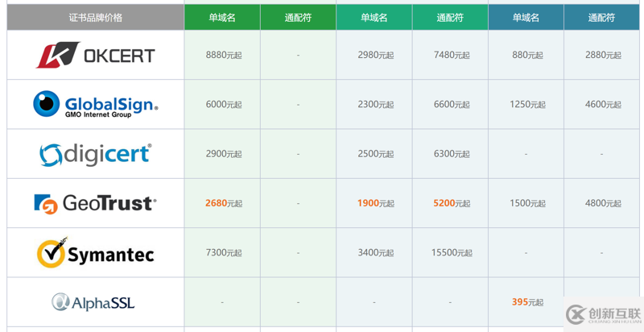Select the 3400元起 price cell
The image size is (644, 332).
[x=376, y=253]
